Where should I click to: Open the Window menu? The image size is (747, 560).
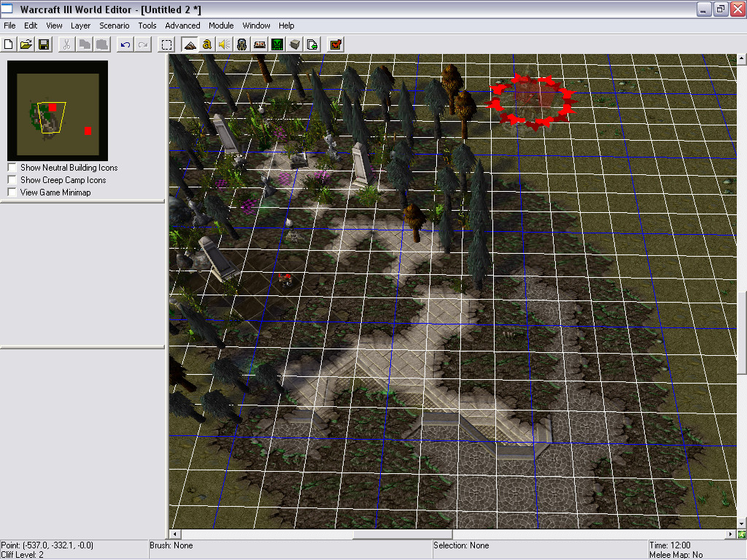pyautogui.click(x=256, y=26)
